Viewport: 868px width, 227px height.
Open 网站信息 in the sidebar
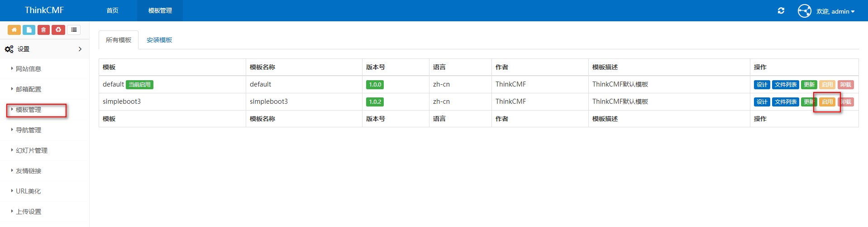tap(29, 69)
